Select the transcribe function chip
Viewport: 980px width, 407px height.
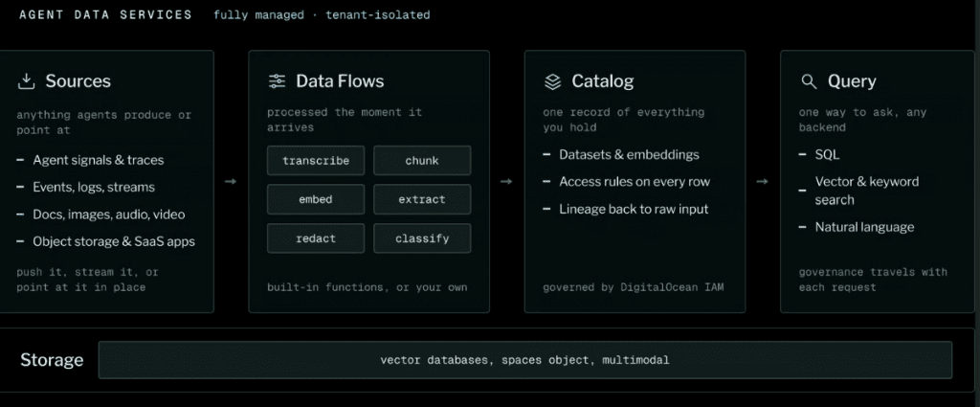click(x=316, y=161)
